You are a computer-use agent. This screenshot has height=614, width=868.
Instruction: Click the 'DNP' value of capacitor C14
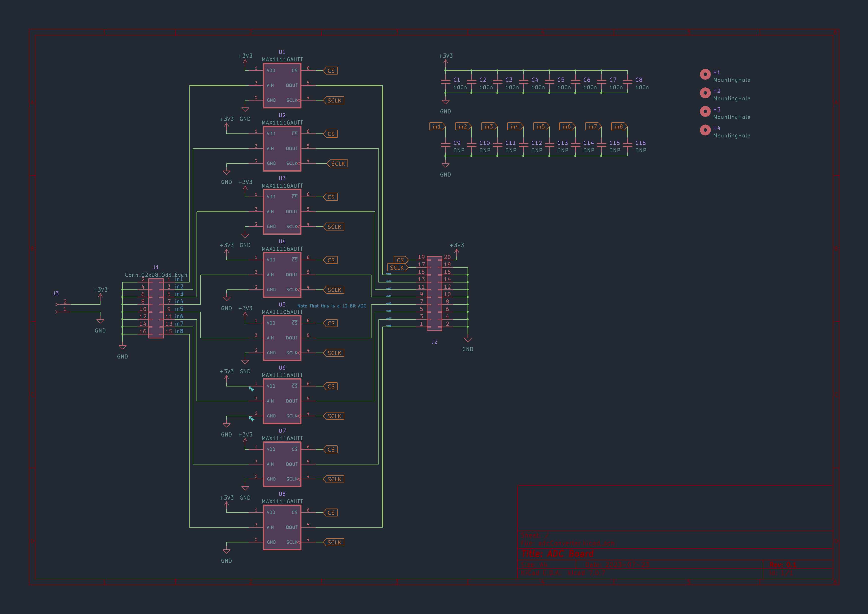click(x=589, y=151)
